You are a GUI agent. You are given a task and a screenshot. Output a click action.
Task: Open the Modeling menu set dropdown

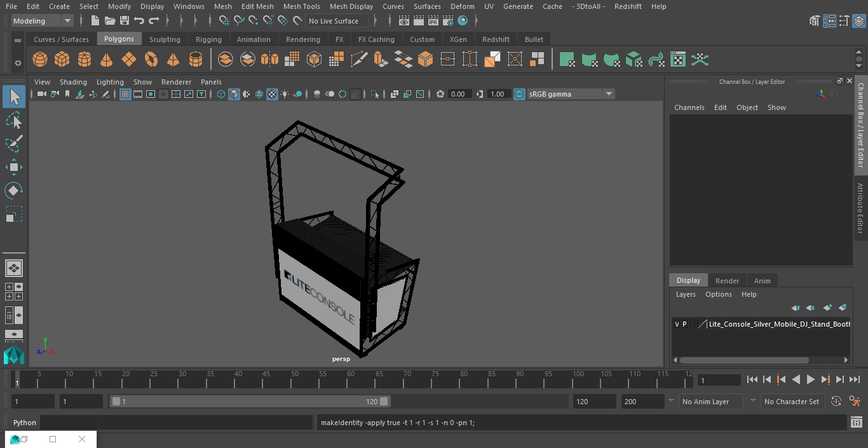coord(43,21)
